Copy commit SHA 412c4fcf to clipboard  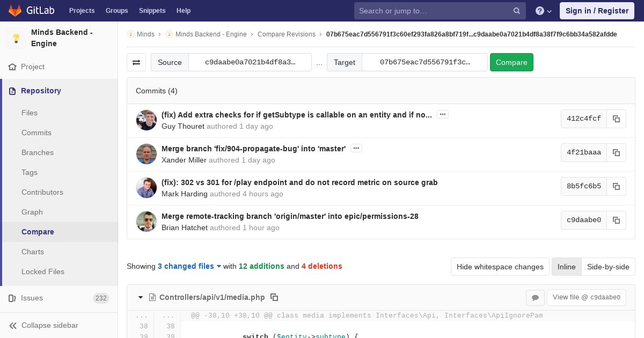(x=616, y=119)
